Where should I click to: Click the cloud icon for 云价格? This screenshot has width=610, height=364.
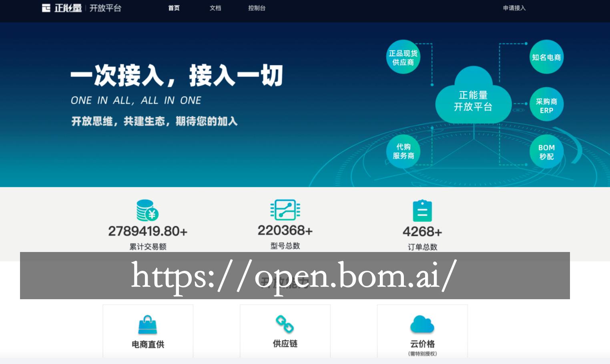tap(422, 324)
